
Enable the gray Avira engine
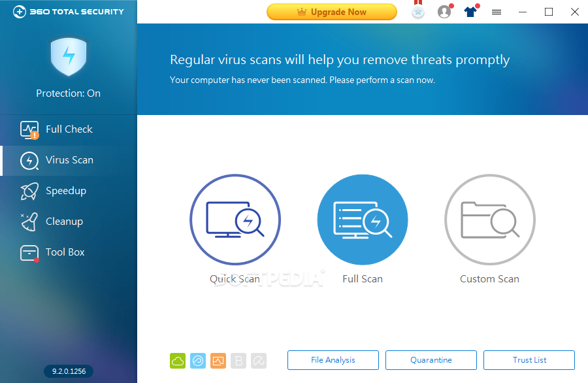coord(259,361)
